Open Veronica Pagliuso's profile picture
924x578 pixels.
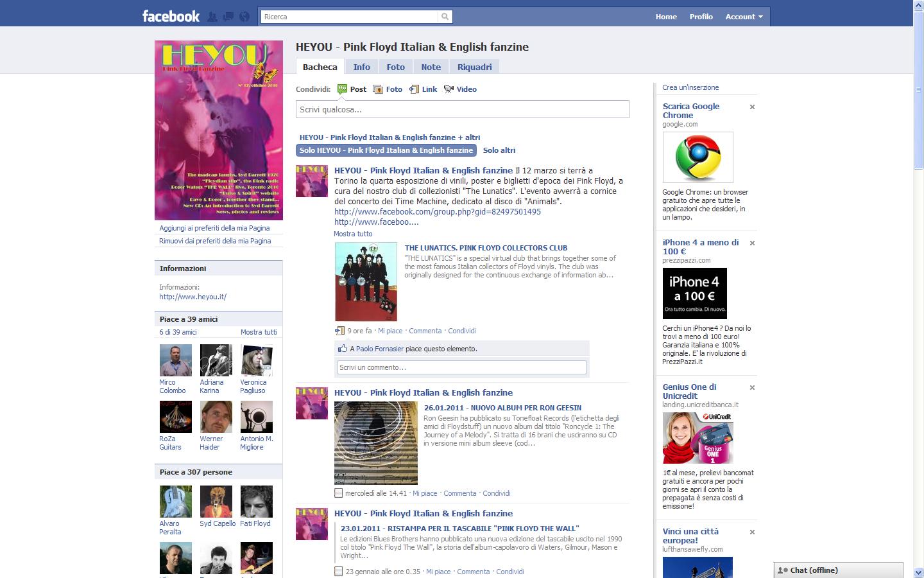pos(257,360)
